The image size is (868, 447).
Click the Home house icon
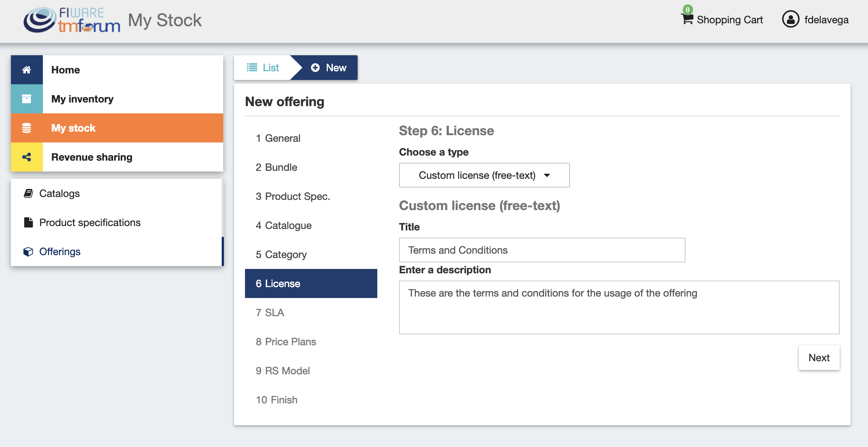coord(27,70)
